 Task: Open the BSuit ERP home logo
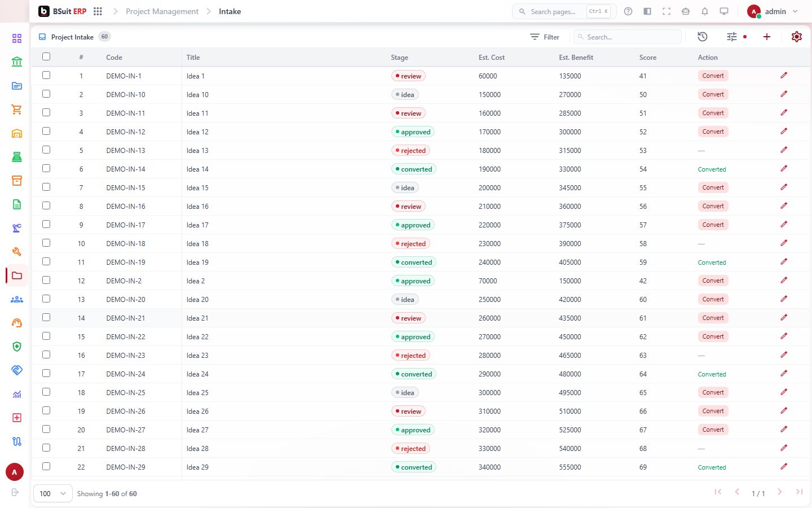point(63,11)
